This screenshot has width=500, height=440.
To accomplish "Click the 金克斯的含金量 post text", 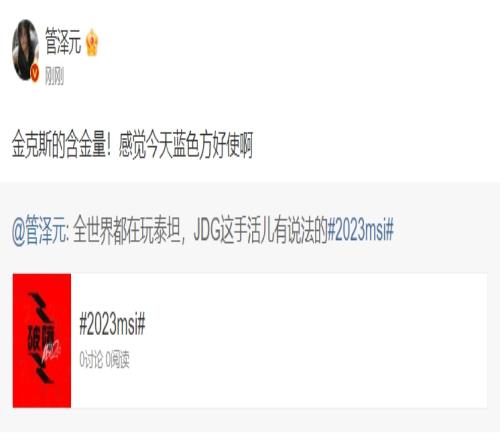I will 61,144.
